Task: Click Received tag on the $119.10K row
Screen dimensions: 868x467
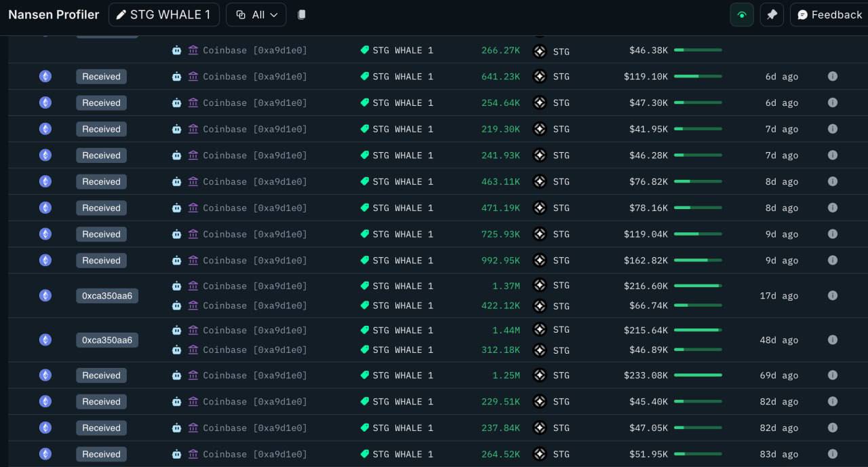Action: click(x=101, y=77)
